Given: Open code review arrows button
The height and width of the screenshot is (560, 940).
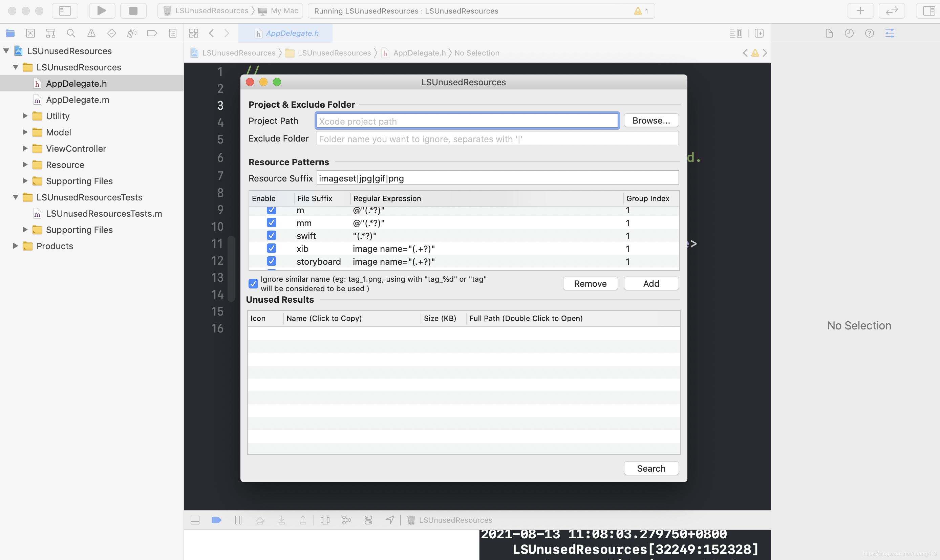Looking at the screenshot, I should click(892, 10).
